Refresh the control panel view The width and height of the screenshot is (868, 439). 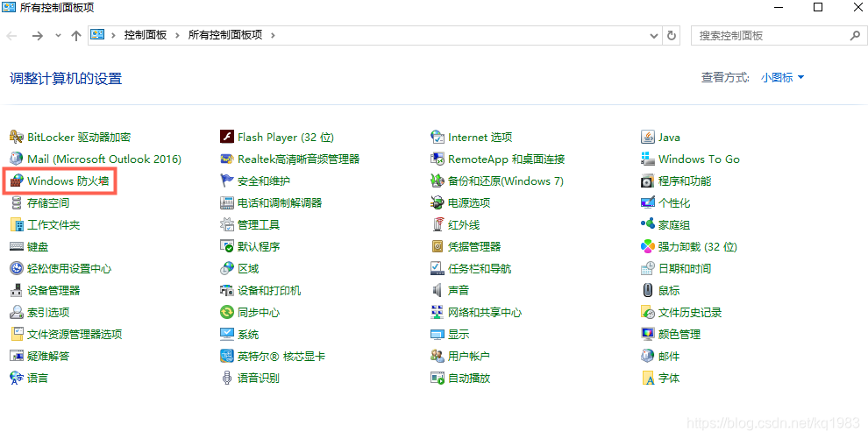click(x=672, y=35)
